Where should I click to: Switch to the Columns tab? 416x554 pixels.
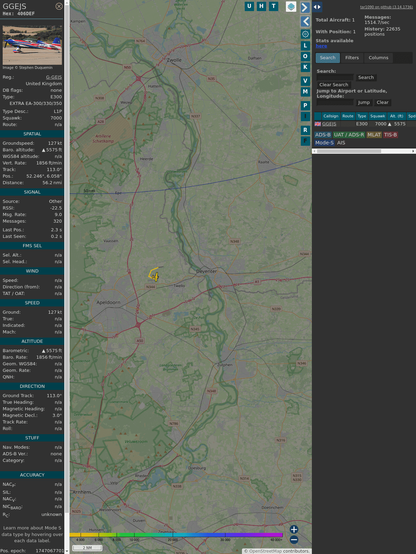378,58
